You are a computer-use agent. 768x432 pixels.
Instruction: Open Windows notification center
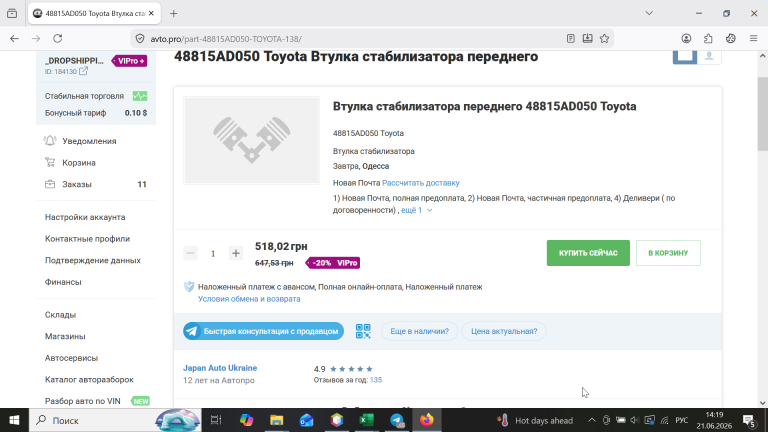tap(749, 420)
